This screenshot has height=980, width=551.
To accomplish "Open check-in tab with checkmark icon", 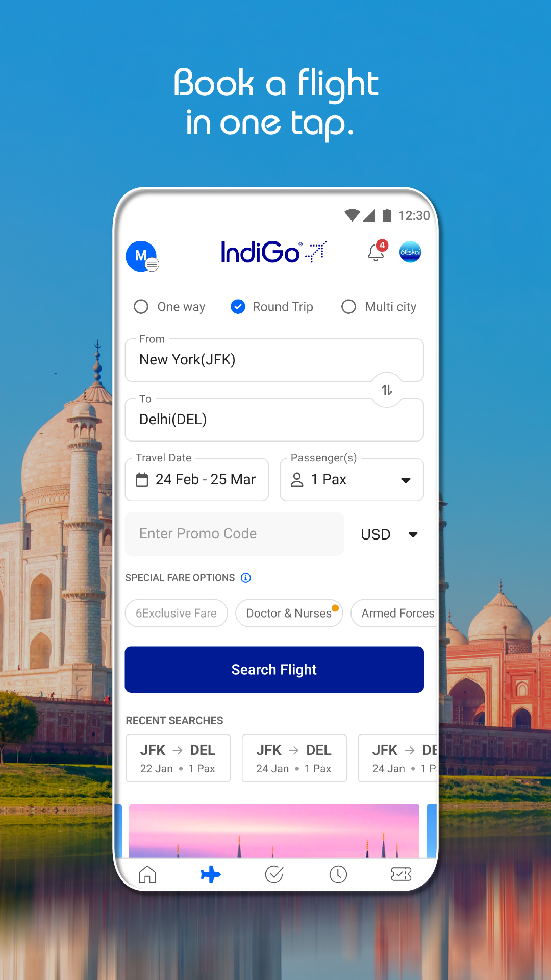I will pyautogui.click(x=274, y=874).
